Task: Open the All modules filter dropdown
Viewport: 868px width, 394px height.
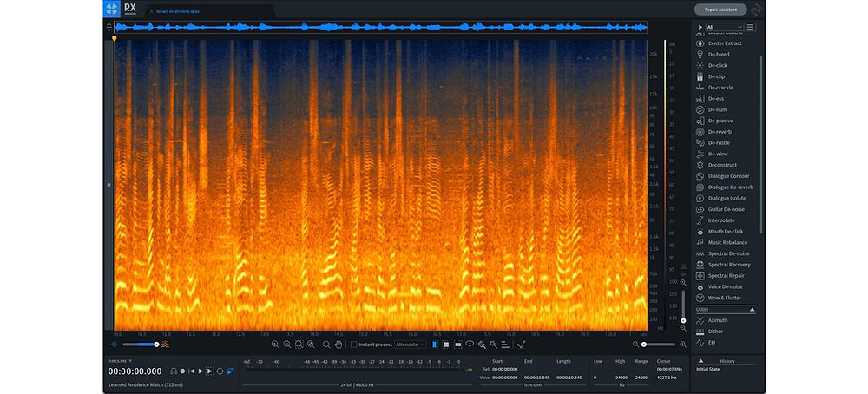Action: click(724, 27)
